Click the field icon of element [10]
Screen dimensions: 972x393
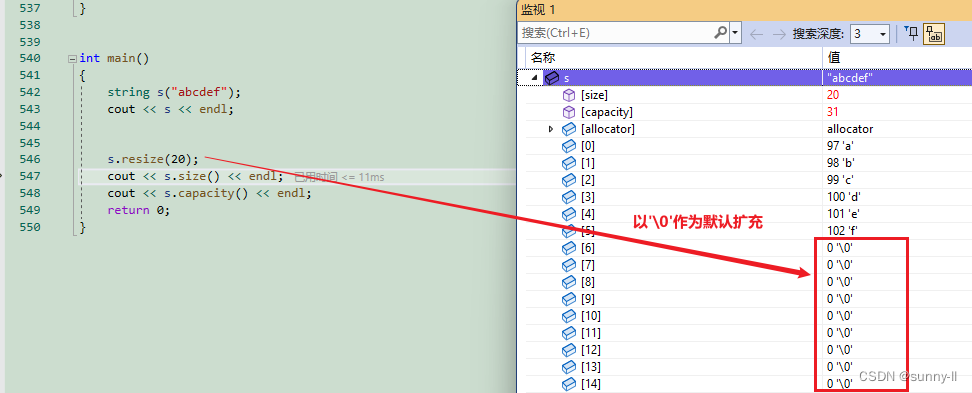tap(568, 316)
